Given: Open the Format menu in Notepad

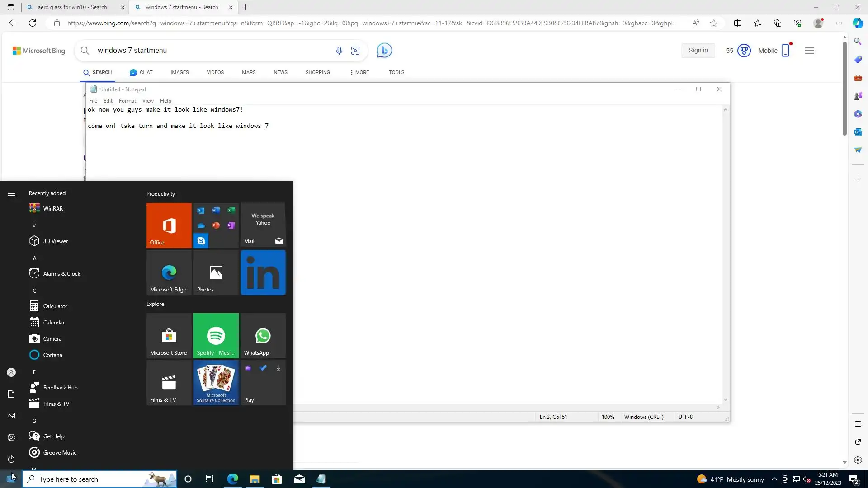Looking at the screenshot, I should (127, 101).
